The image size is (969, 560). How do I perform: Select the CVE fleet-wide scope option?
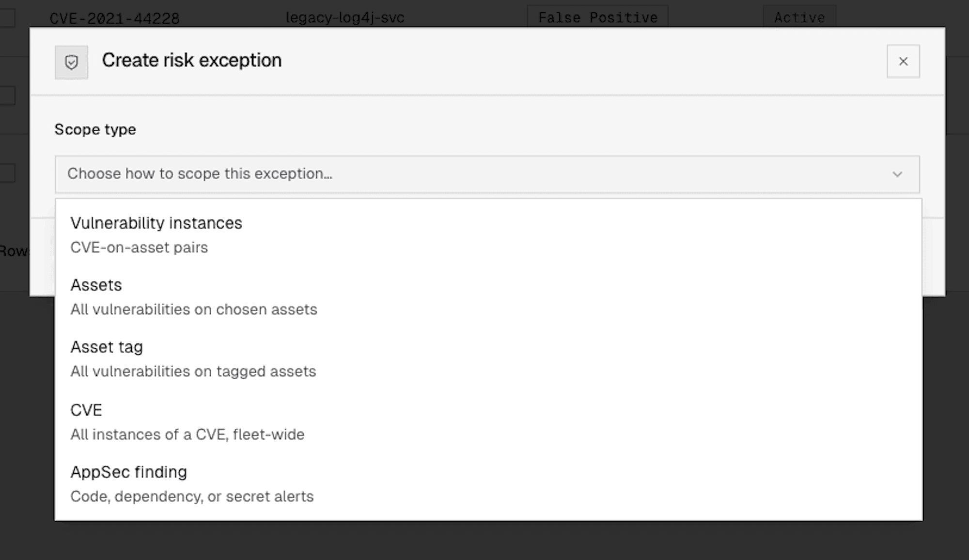(x=488, y=421)
